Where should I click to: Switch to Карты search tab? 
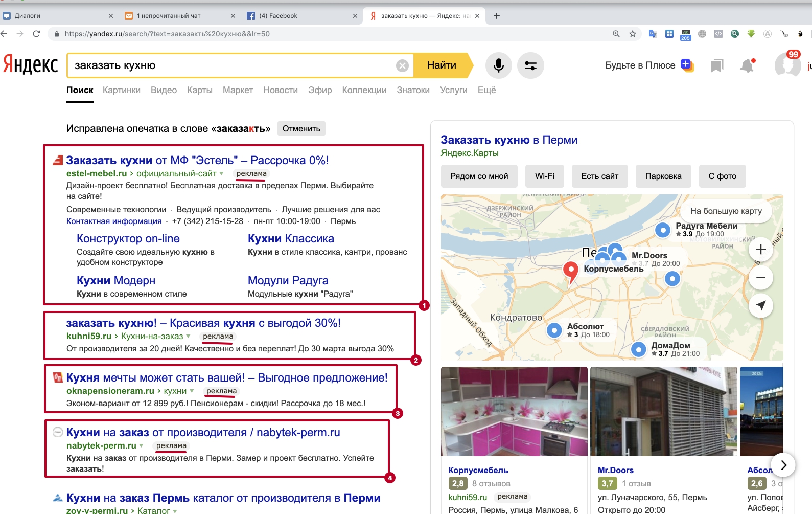click(200, 90)
